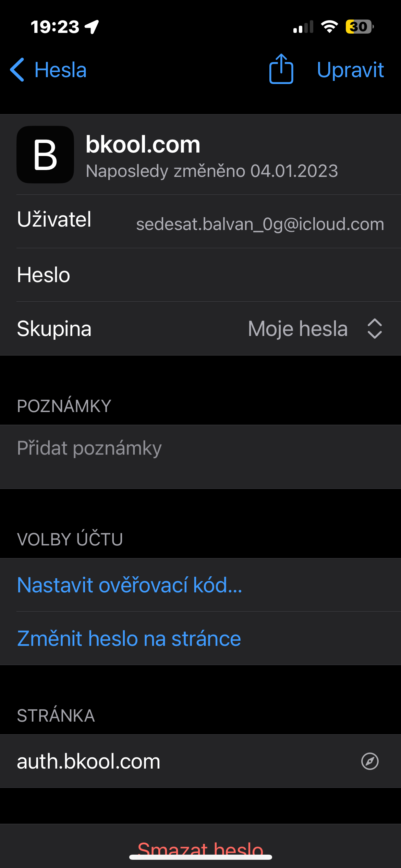This screenshot has width=401, height=868.
Task: Select Změnit heslo na stránce
Action: click(129, 638)
